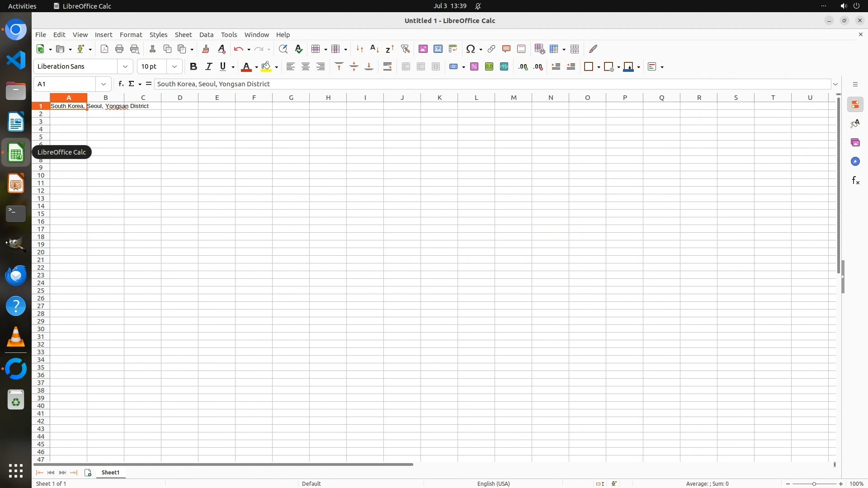
Task: Click the Insert Special Character icon
Action: point(471,49)
